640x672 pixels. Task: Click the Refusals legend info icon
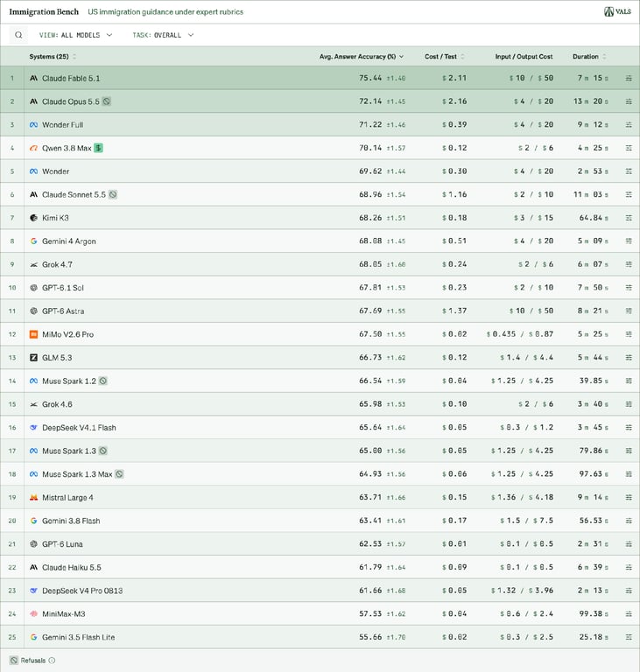(52, 661)
